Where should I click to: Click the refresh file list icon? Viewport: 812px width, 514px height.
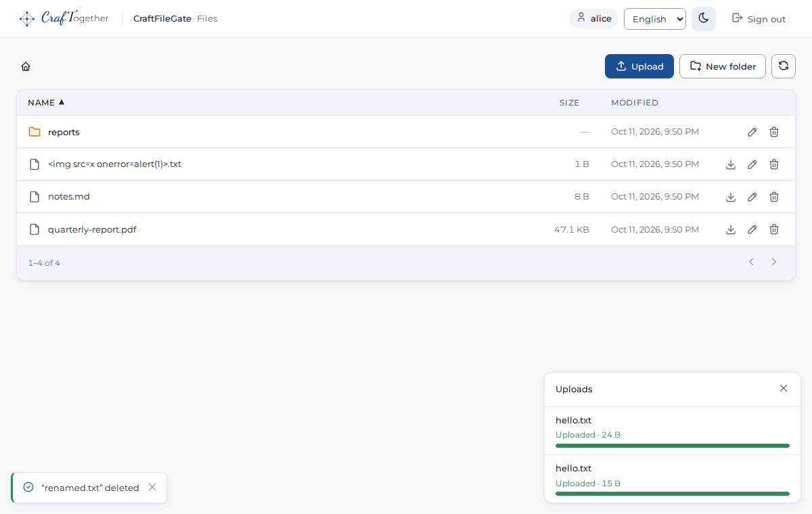pos(784,66)
